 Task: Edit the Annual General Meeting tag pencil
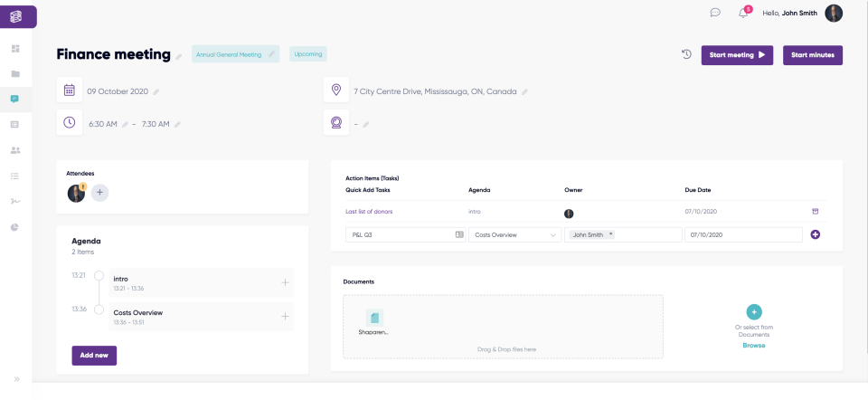(x=271, y=54)
